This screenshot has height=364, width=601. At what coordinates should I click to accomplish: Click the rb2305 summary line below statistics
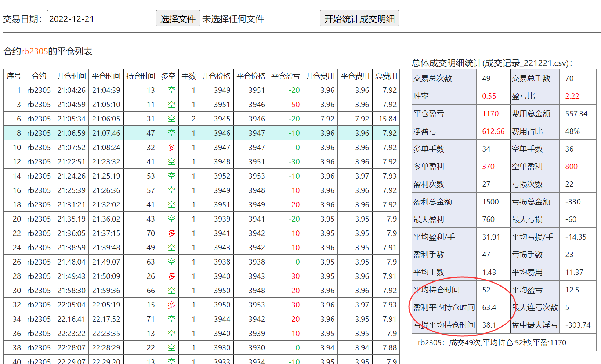(492, 343)
